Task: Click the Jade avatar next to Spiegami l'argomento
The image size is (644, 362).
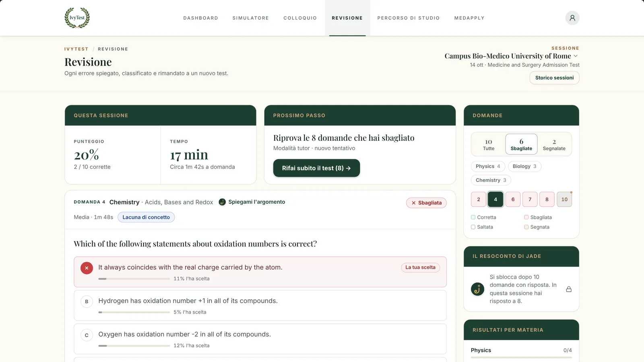Action: [x=222, y=202]
